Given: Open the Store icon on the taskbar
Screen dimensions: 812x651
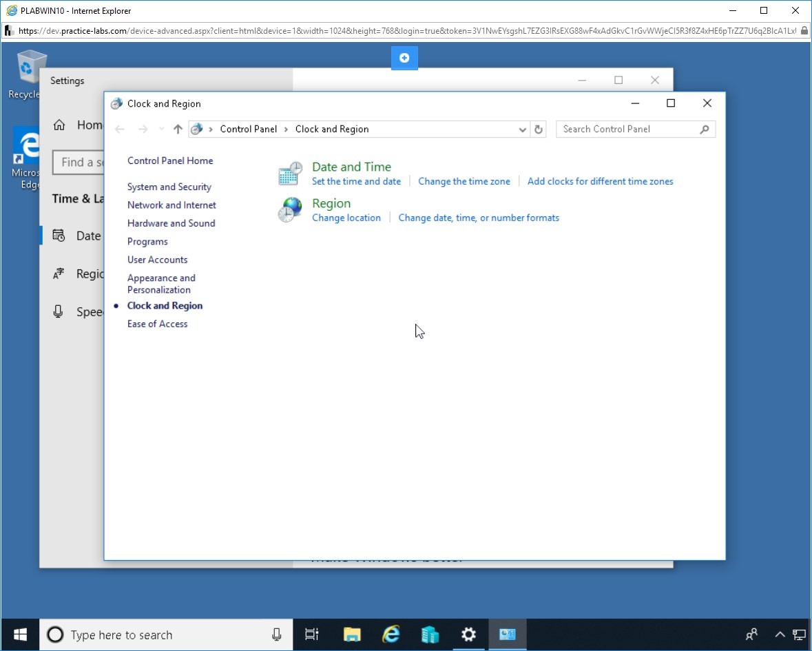Looking at the screenshot, I should click(x=430, y=634).
